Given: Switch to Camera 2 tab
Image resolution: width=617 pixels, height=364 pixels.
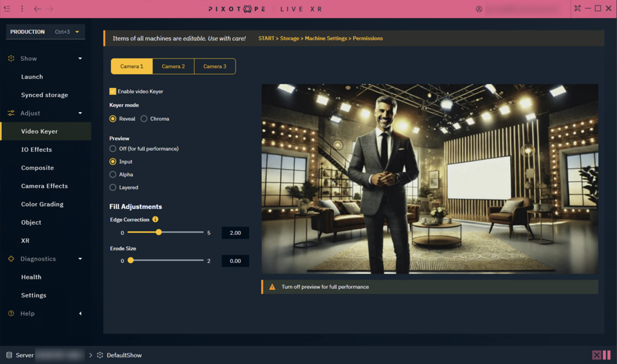Looking at the screenshot, I should pos(173,66).
